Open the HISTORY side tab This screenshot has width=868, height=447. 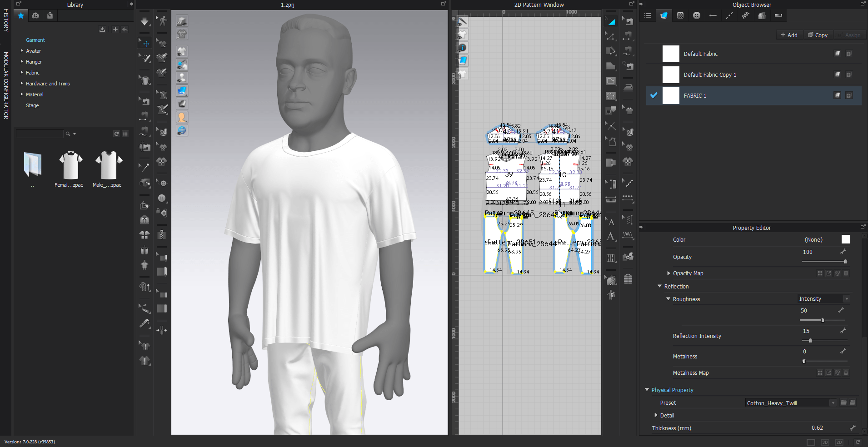coord(6,20)
